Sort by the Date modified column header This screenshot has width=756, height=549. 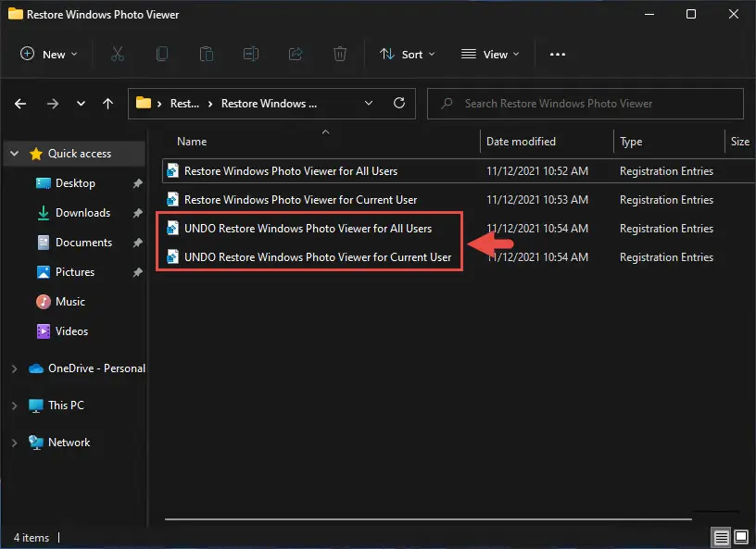pyautogui.click(x=521, y=142)
